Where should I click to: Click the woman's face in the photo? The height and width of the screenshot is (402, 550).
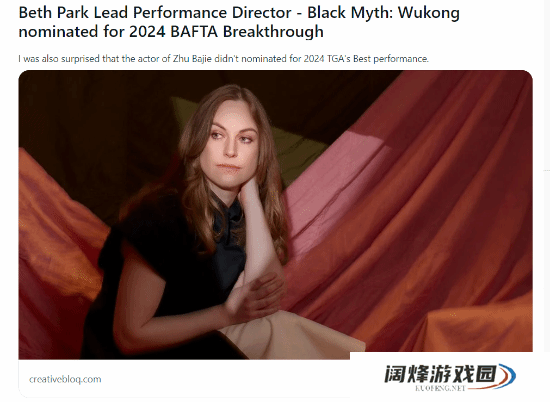tap(230, 145)
